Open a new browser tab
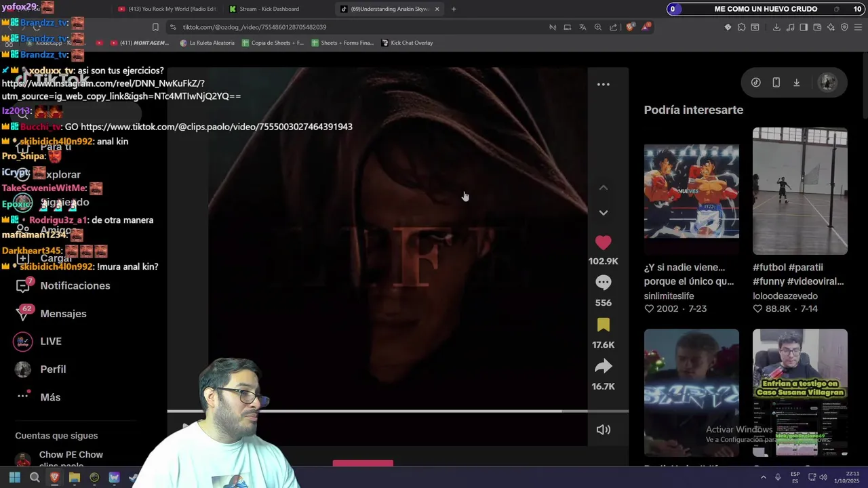Screen dimensions: 868x488 (x=454, y=9)
